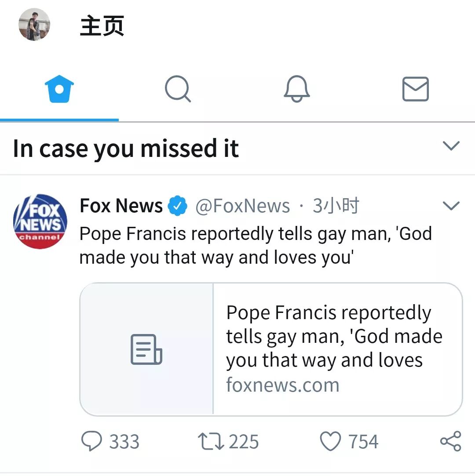View the Fox News profile picture
Viewport: 475px width, 476px height.
pos(40,222)
